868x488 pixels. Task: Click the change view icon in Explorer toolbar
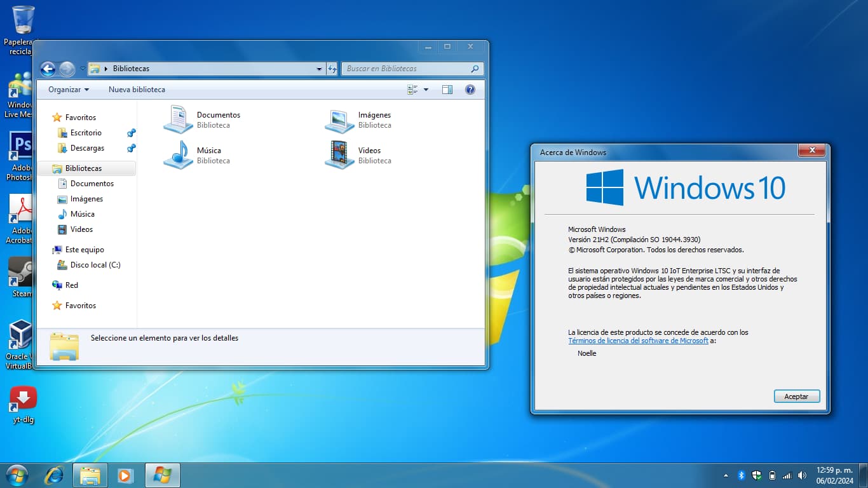[412, 90]
